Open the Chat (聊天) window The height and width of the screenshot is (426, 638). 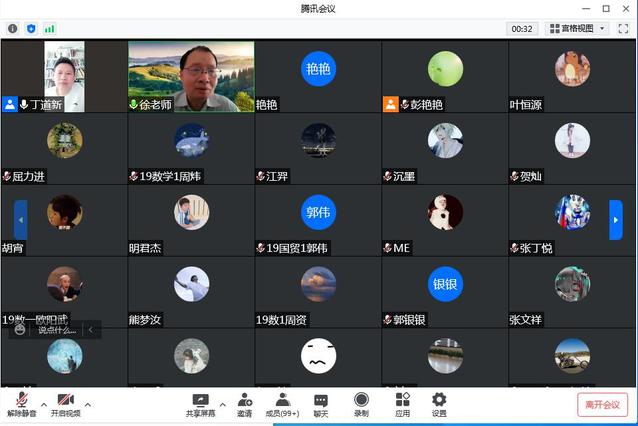click(321, 404)
